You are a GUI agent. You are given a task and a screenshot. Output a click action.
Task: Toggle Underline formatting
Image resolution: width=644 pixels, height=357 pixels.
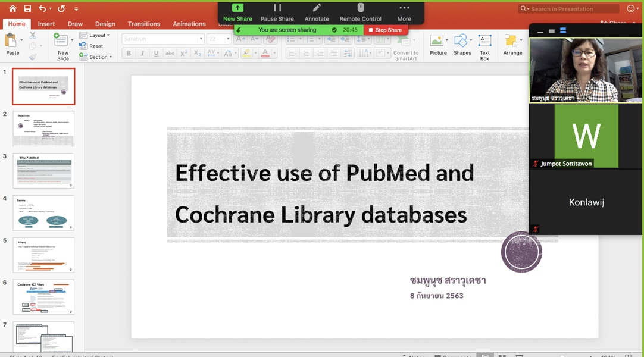156,53
